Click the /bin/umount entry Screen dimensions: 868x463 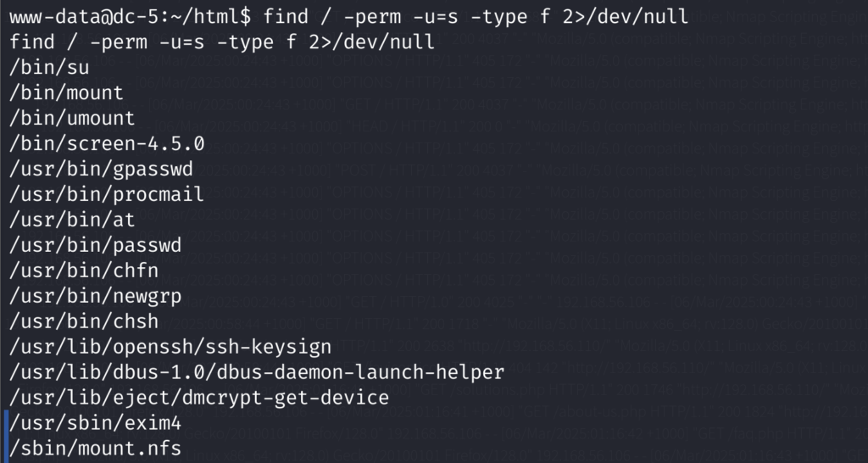pos(72,119)
